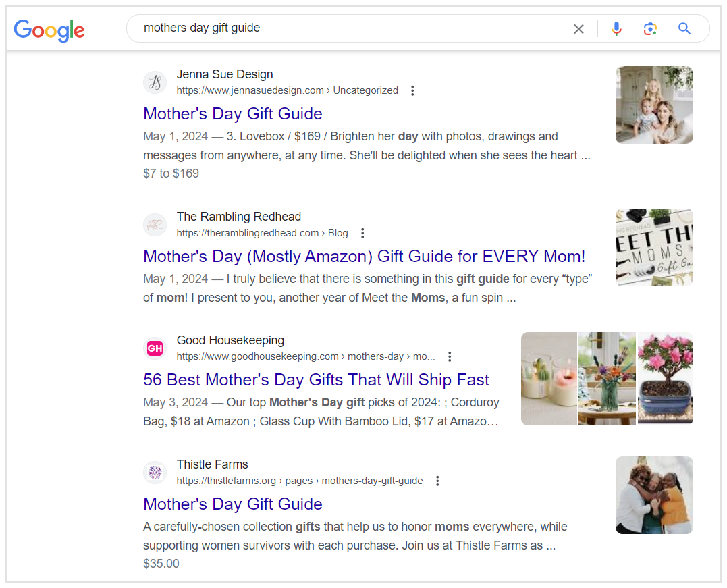Click 'The Rambling Redhead' site name

[x=239, y=217]
